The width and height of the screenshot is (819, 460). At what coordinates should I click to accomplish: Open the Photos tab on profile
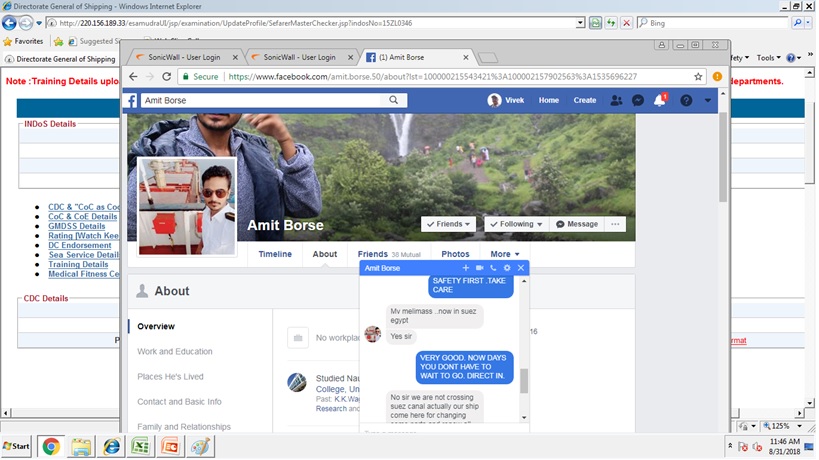pos(455,254)
